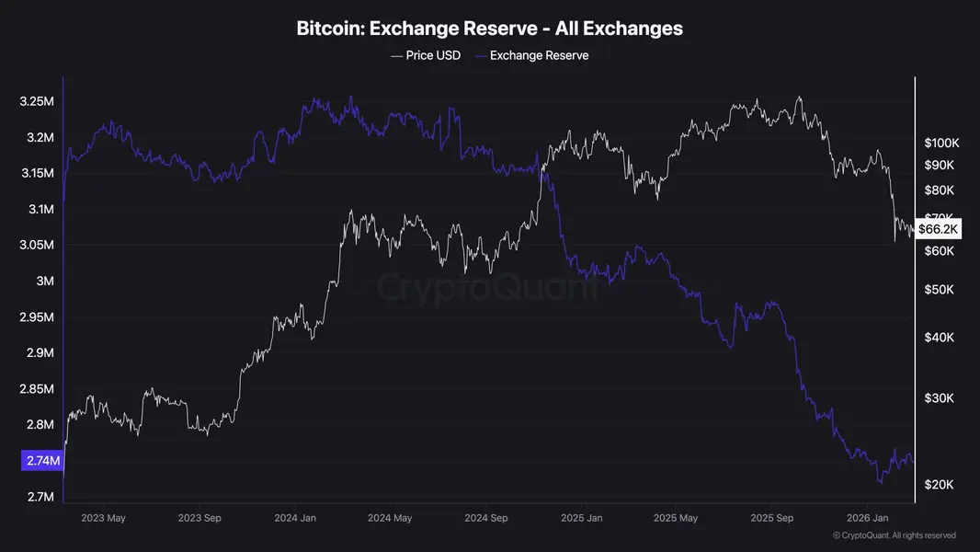Screen dimensions: 980x552
Task: Select the 2026 Jan x-axis tick
Action: [x=868, y=518]
